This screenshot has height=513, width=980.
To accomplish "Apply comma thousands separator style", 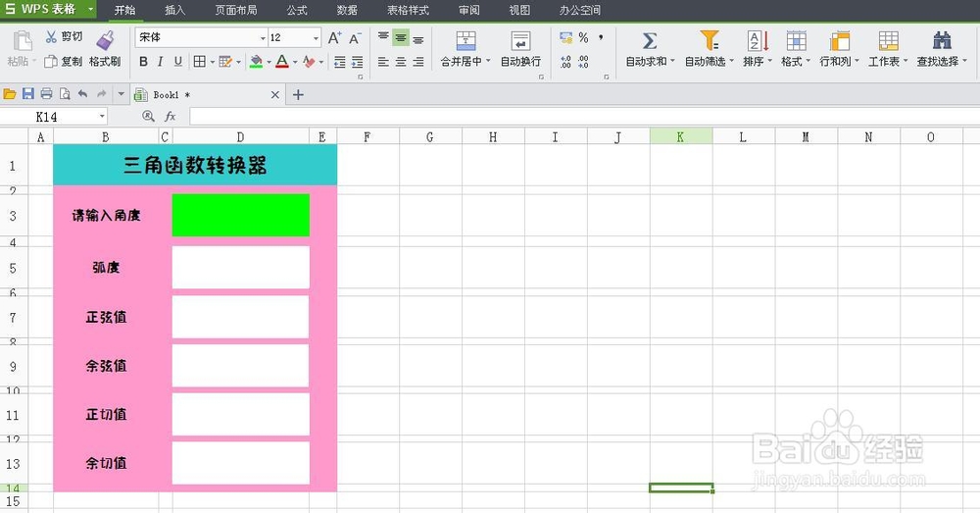I will 601,37.
